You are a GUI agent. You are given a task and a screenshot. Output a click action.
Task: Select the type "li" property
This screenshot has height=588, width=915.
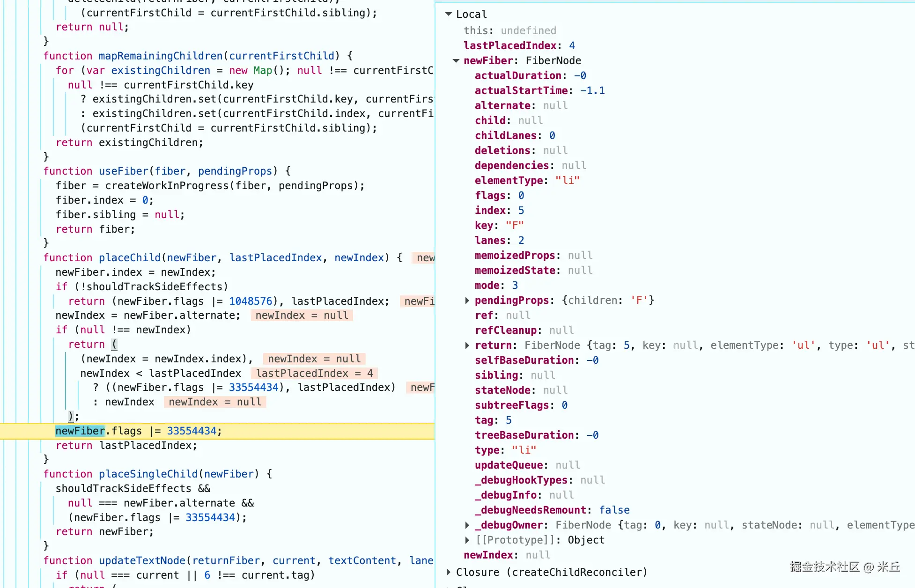coord(506,450)
